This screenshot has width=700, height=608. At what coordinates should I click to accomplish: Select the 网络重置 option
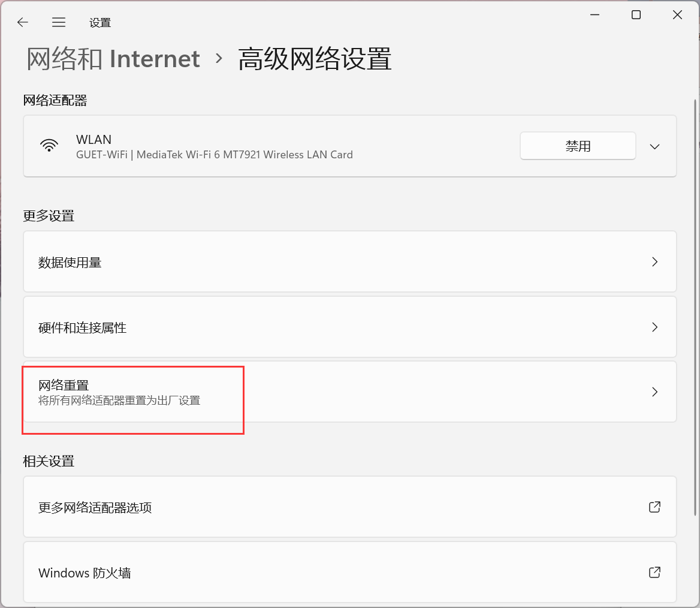click(x=350, y=392)
